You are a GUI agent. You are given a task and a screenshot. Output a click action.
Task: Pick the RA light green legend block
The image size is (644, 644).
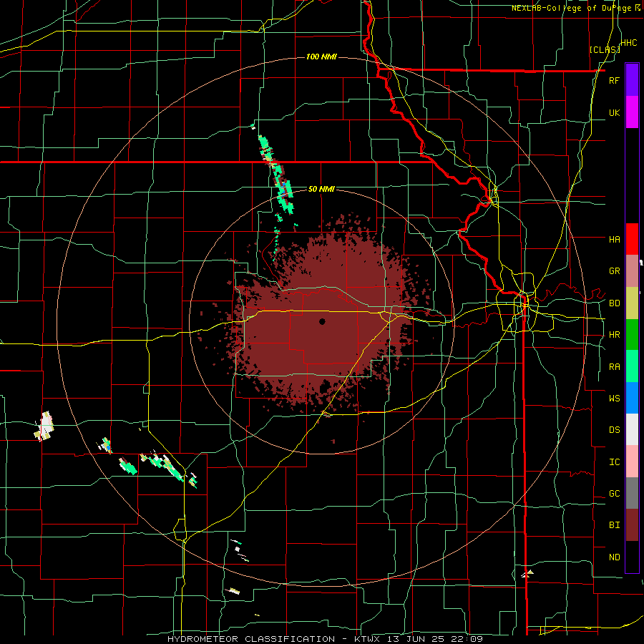pos(632,366)
